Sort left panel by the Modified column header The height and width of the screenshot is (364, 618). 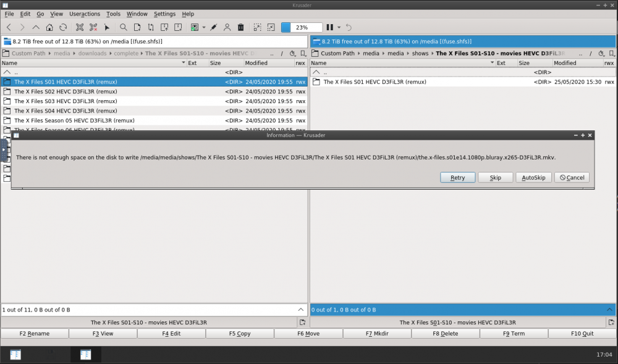269,63
